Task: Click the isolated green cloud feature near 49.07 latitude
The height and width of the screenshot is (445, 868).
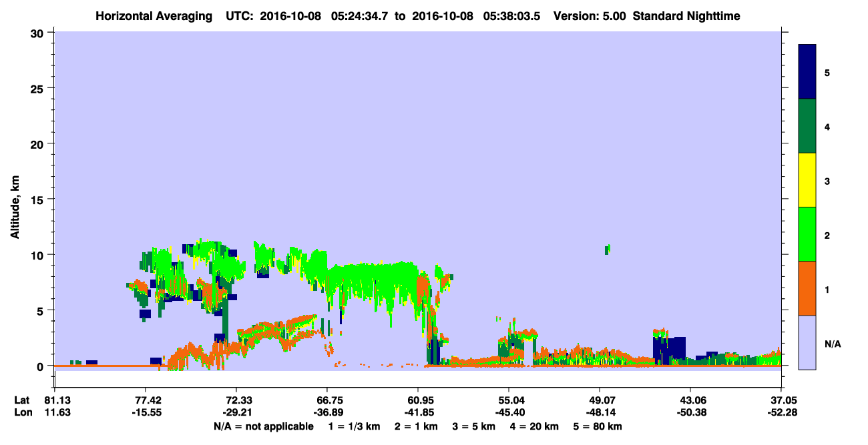Action: pyautogui.click(x=607, y=250)
